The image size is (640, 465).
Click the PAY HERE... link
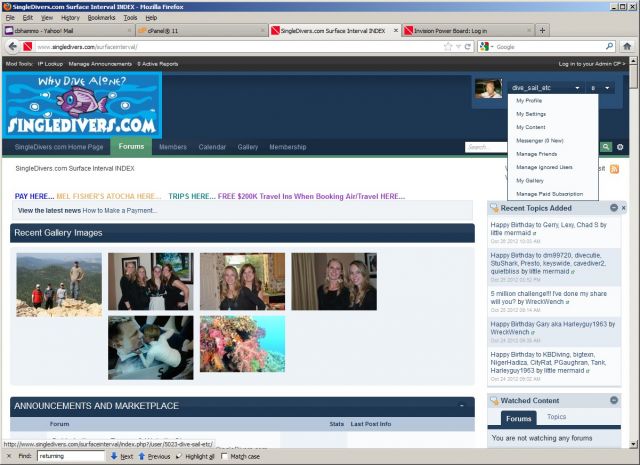point(34,196)
